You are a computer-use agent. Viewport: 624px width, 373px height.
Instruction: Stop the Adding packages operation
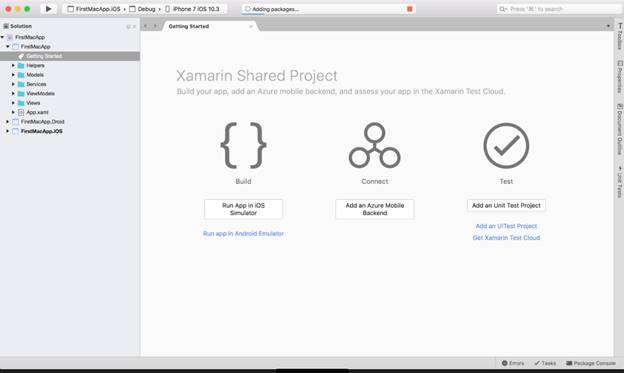410,9
